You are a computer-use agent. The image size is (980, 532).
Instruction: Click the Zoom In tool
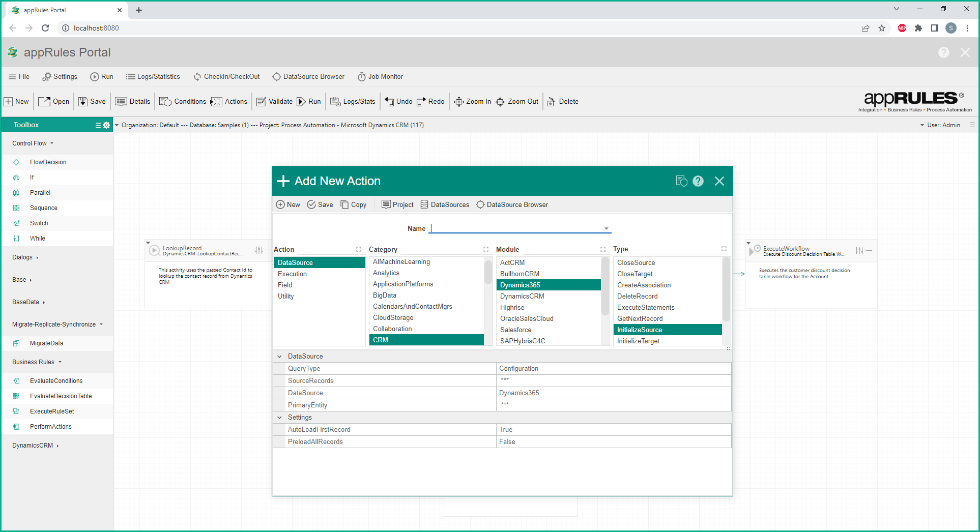pos(472,102)
